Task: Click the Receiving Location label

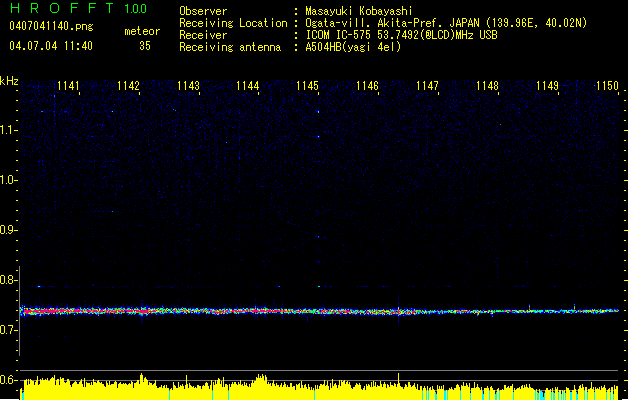Action: click(x=233, y=23)
